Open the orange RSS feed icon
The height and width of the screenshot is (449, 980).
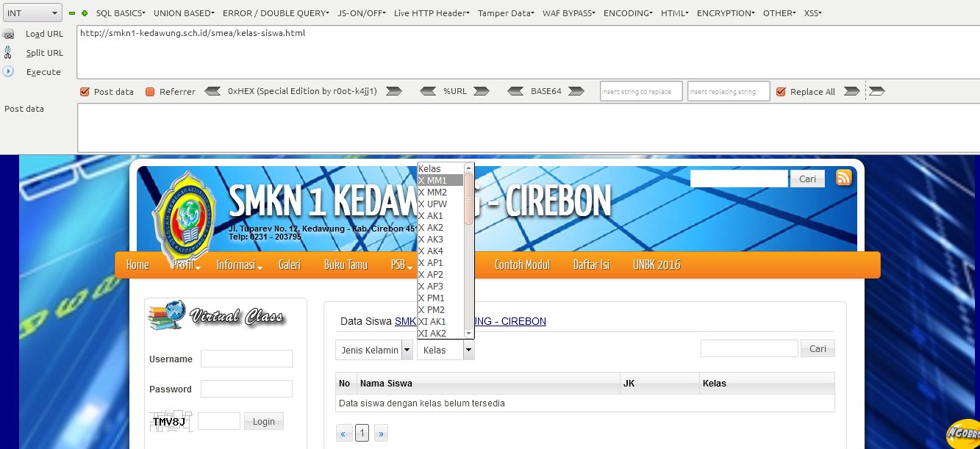click(844, 177)
